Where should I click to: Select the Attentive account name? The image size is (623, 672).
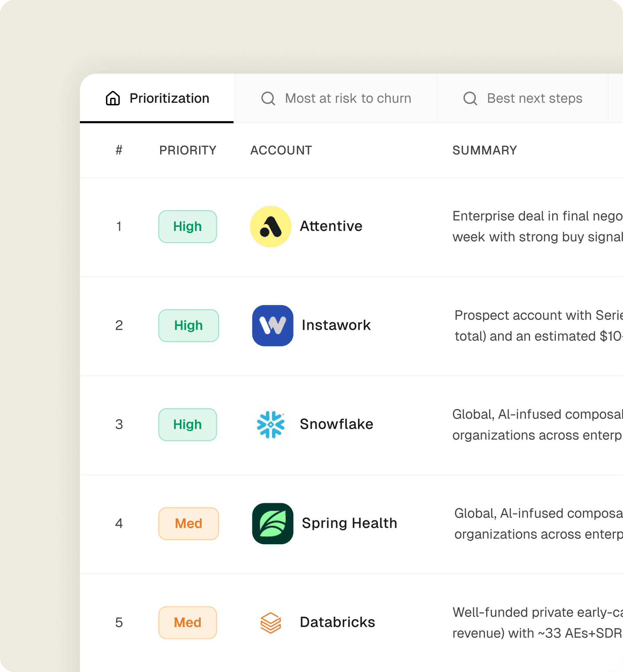click(x=331, y=226)
